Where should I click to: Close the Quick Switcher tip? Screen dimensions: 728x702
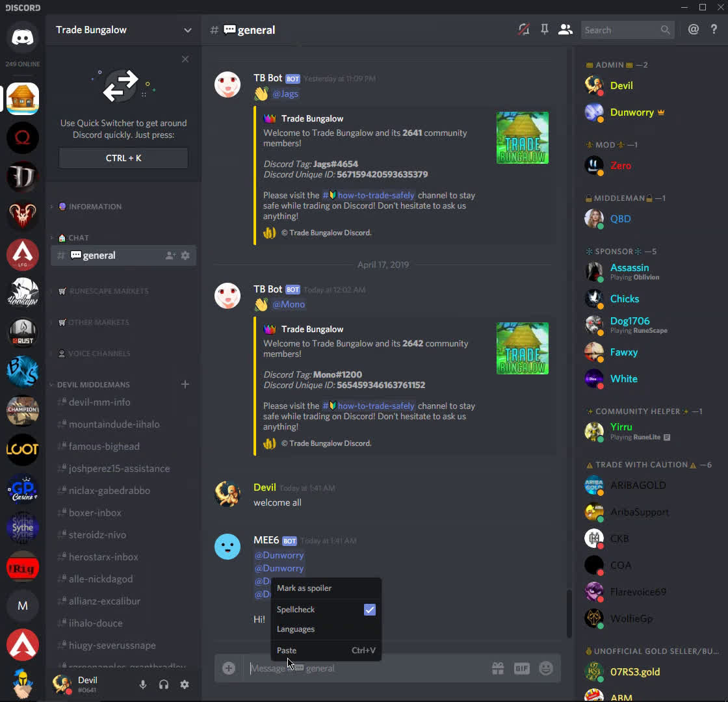coord(185,59)
